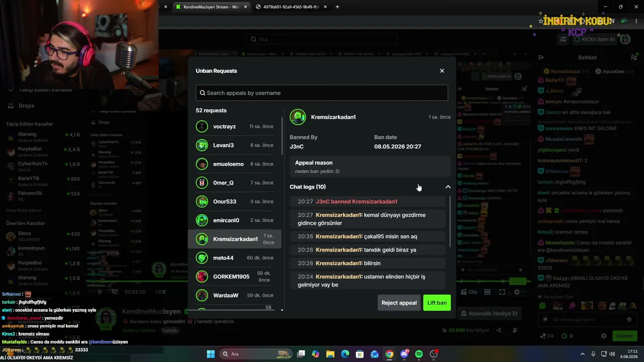The image size is (644, 362).
Task: Switch to the 4079b601-92a9 browser tab
Action: point(292,7)
